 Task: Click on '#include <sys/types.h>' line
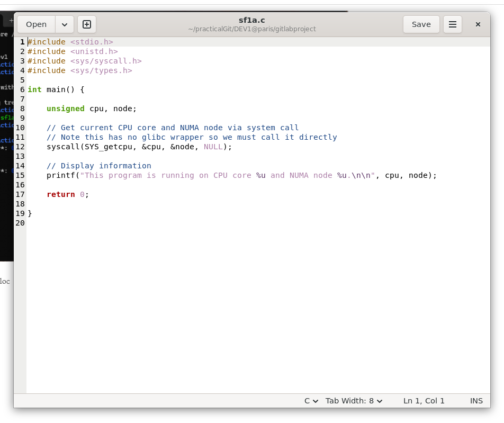pos(80,70)
